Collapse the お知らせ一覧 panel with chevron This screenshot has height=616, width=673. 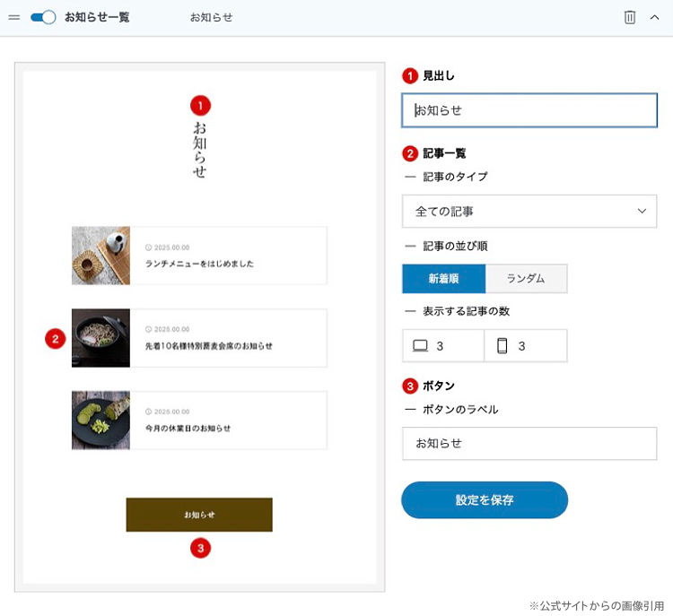click(654, 17)
